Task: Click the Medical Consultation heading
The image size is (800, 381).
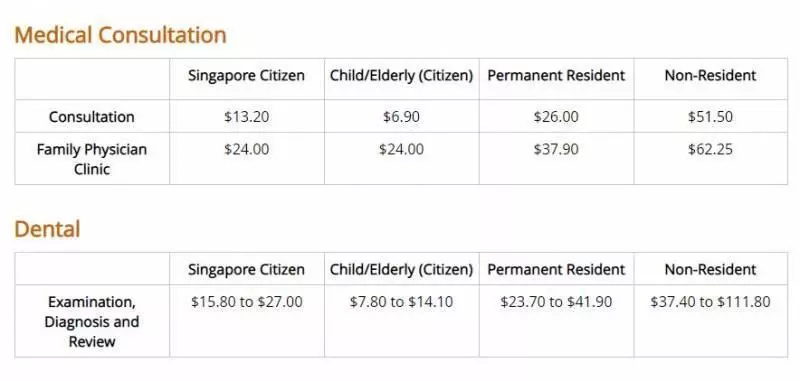Action: point(120,35)
